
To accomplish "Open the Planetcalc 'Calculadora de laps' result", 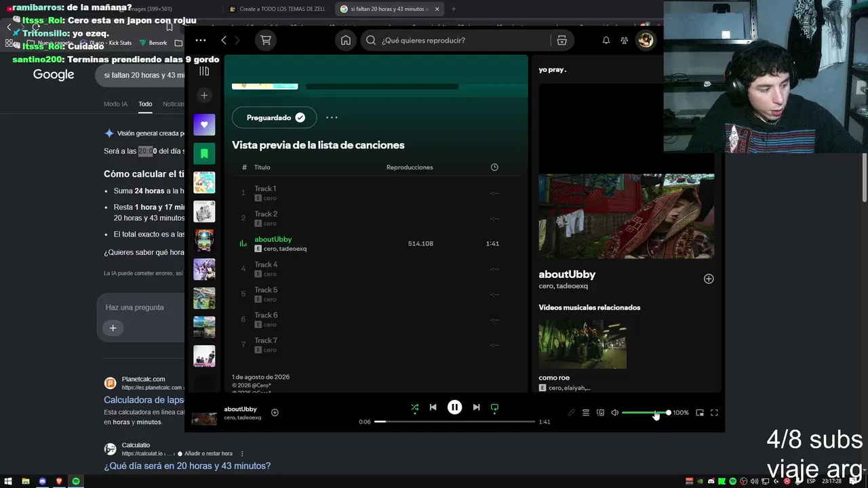I will 144,400.
